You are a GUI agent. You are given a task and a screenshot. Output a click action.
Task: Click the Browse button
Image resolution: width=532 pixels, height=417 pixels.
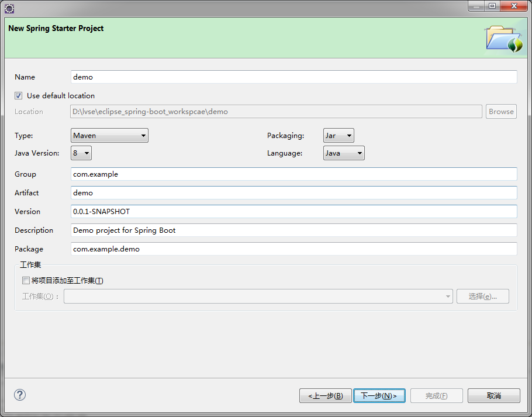point(501,112)
